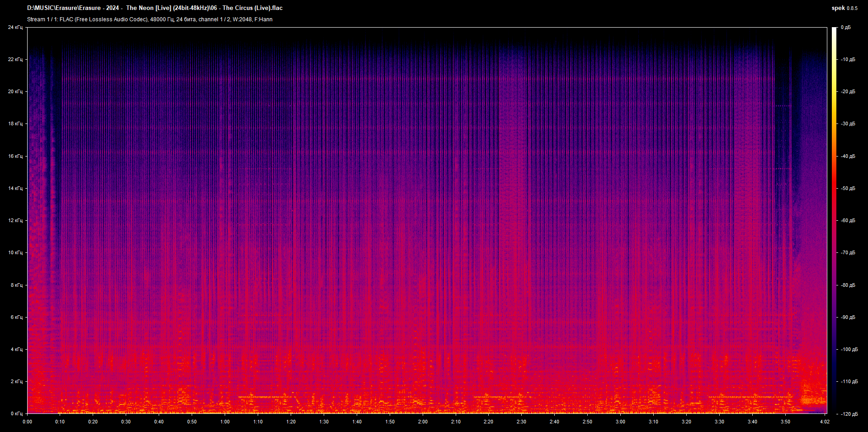868x432 pixels.
Task: Click the spek 0.8.5 version label
Action: tap(844, 8)
